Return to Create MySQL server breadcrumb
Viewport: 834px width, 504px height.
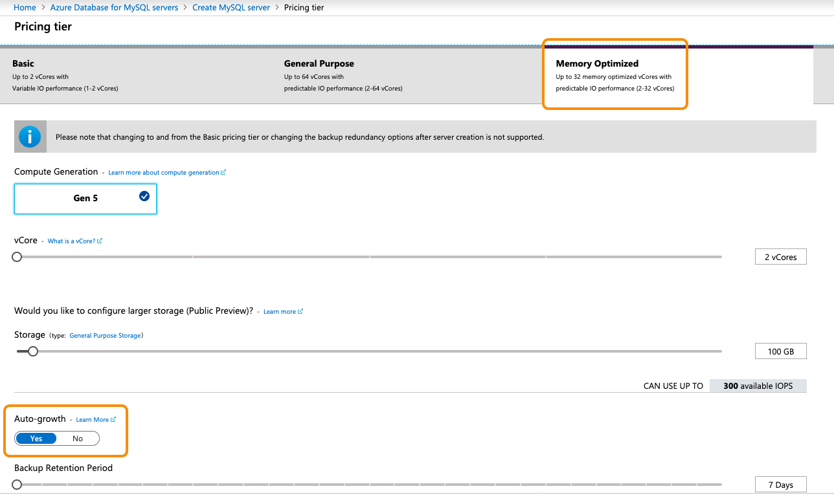[x=231, y=8]
